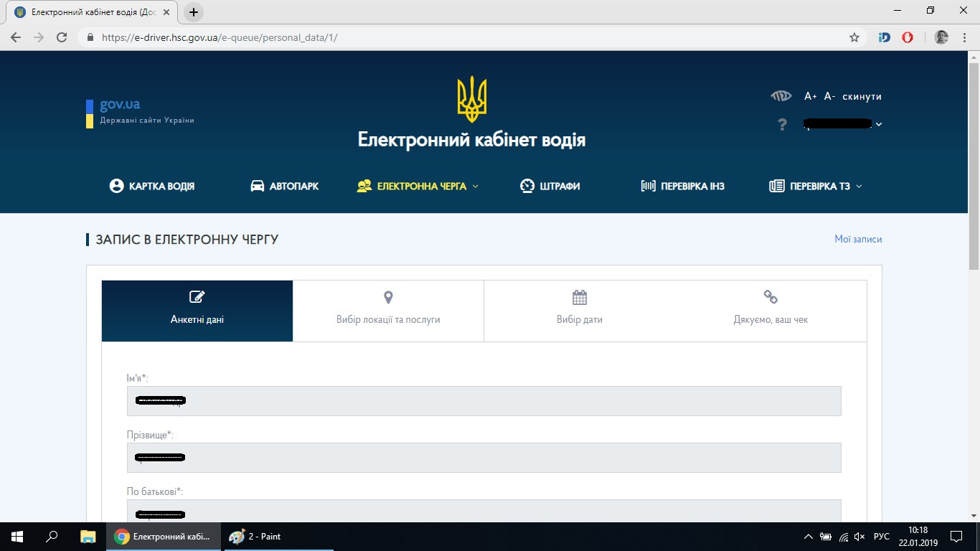Click the Chrome profile avatar

click(942, 37)
